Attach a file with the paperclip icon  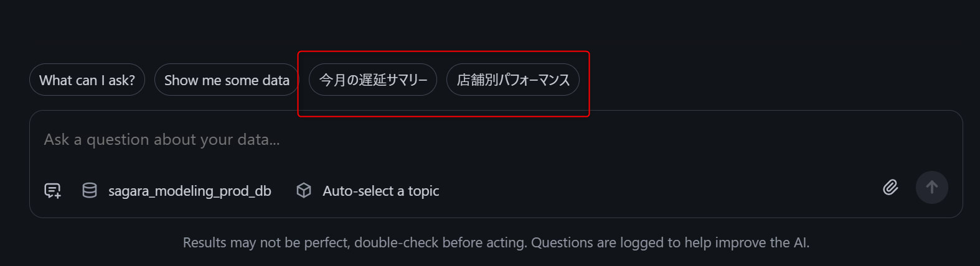[x=890, y=187]
